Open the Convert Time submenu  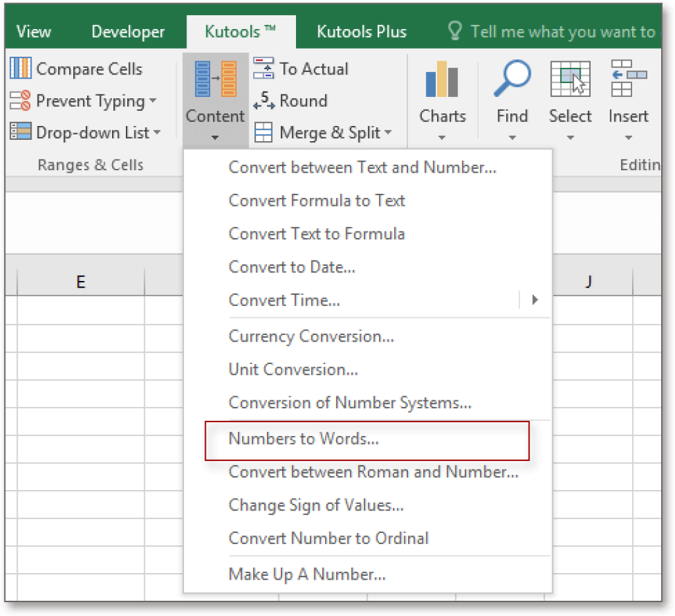(x=535, y=300)
